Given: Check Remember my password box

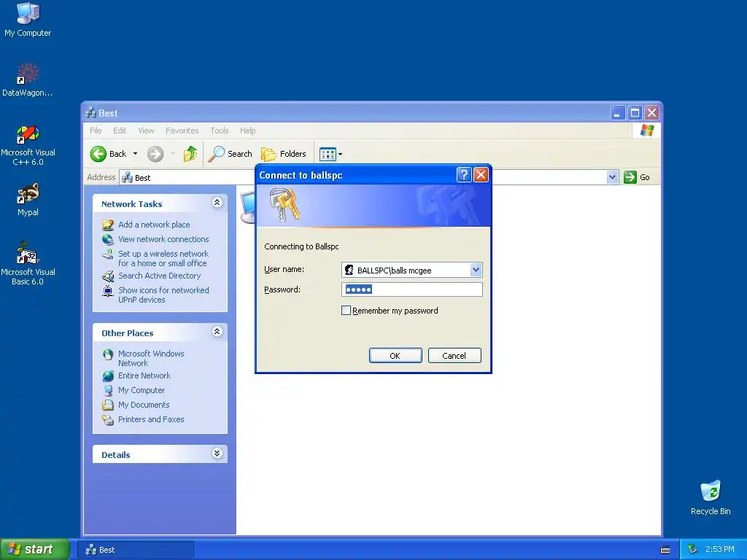Looking at the screenshot, I should pyautogui.click(x=347, y=311).
